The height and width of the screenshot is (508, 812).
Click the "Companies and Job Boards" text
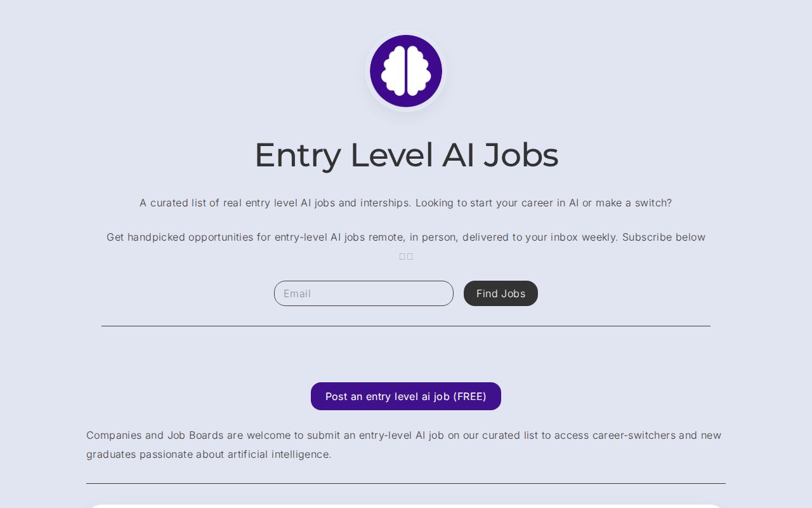coord(155,436)
